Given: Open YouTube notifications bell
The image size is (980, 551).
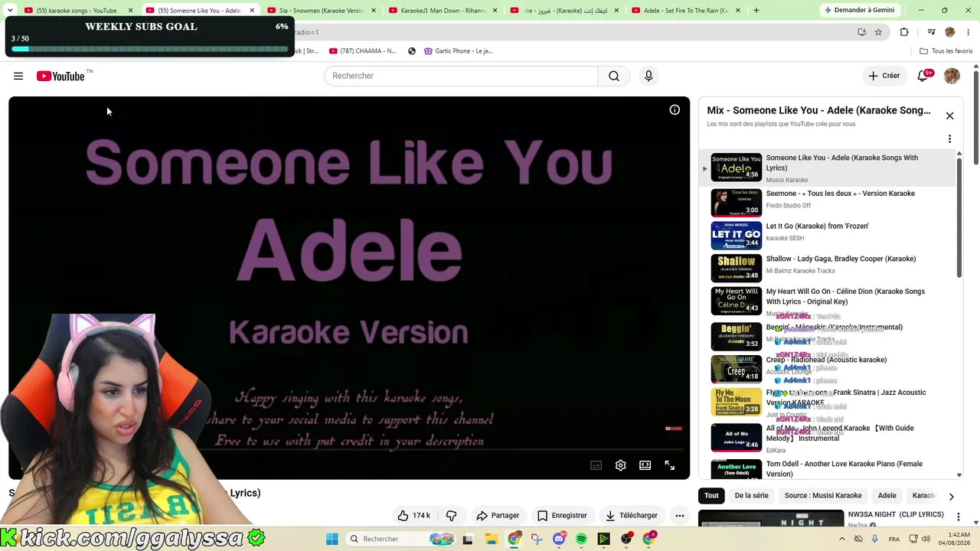Looking at the screenshot, I should tap(923, 76).
